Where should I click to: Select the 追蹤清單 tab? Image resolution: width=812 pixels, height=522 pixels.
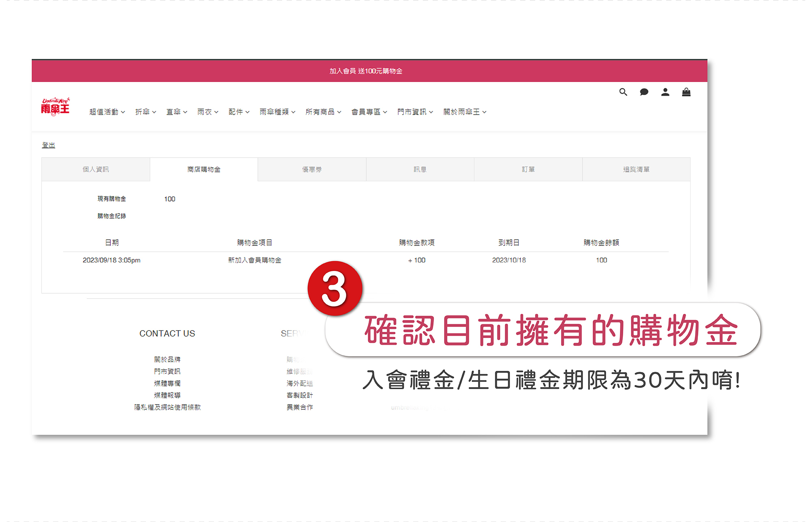(636, 169)
